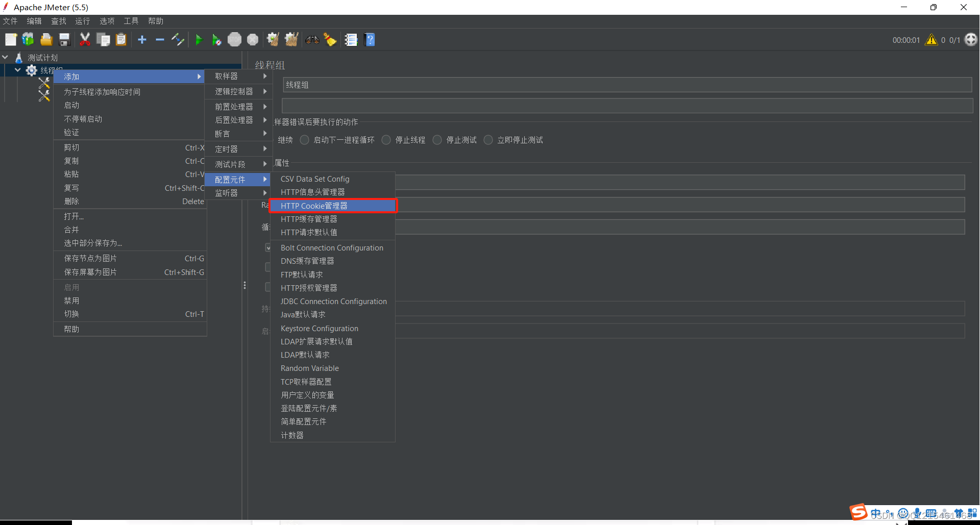Expand the 取样器 submenu
980x525 pixels.
tap(238, 76)
